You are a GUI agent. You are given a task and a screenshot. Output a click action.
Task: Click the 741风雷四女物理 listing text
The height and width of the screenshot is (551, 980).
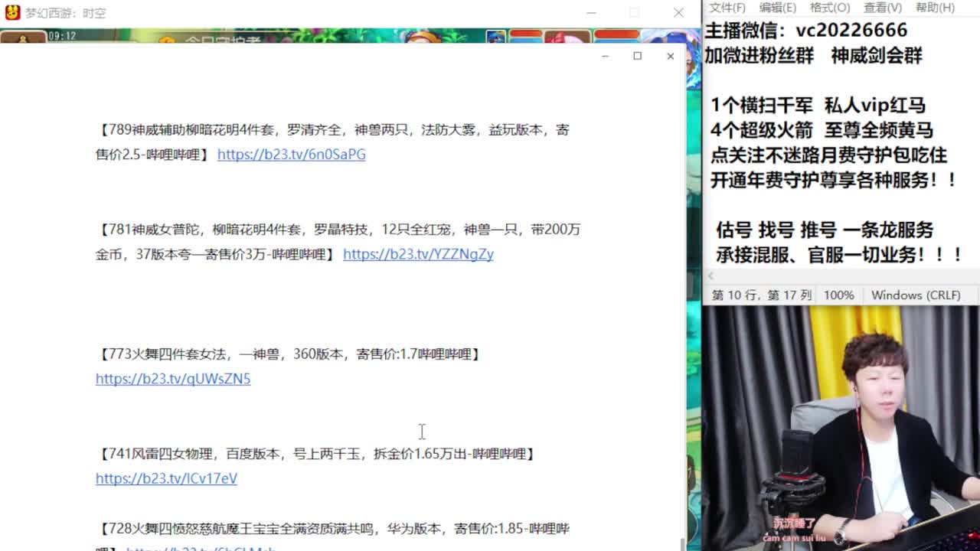pyautogui.click(x=316, y=454)
